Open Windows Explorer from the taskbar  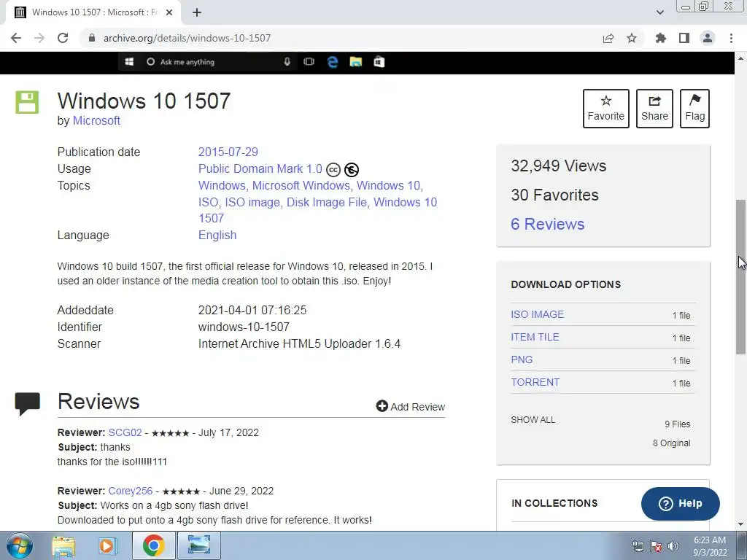pos(63,546)
